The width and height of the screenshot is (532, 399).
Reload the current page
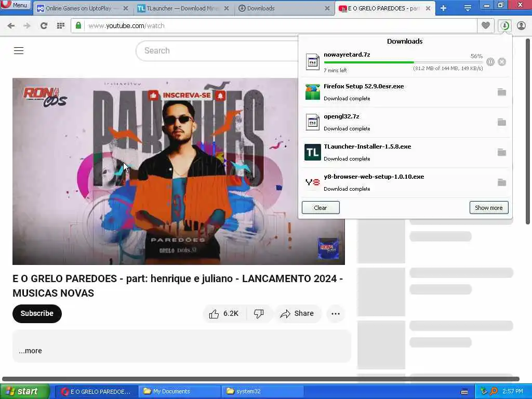[x=44, y=25]
